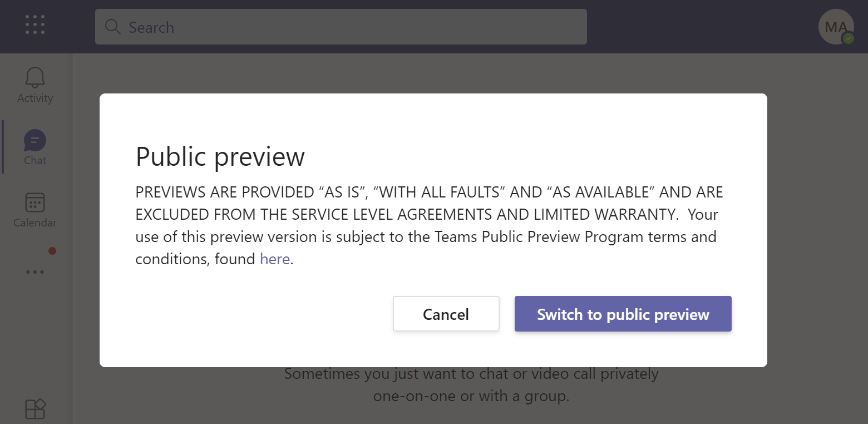Viewport: 868px width, 425px height.
Task: Show more apps ellipsis in sidebar
Action: click(x=35, y=272)
